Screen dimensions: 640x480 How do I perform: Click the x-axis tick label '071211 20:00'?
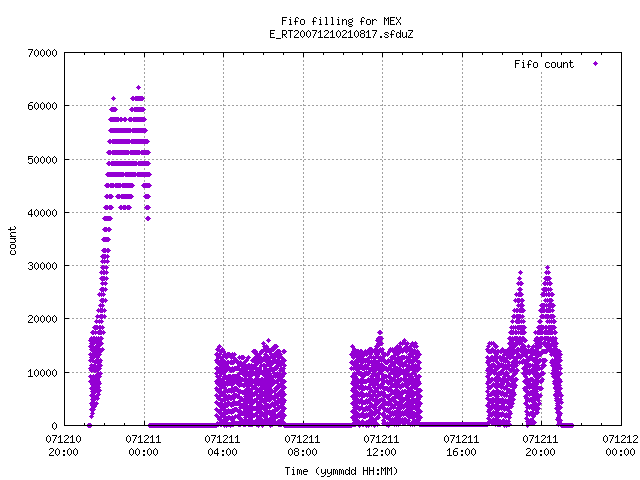coord(540,446)
